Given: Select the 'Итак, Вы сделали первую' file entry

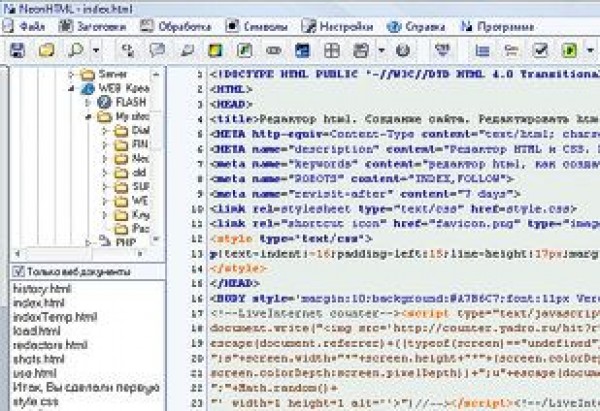Looking at the screenshot, I should pos(86,387).
